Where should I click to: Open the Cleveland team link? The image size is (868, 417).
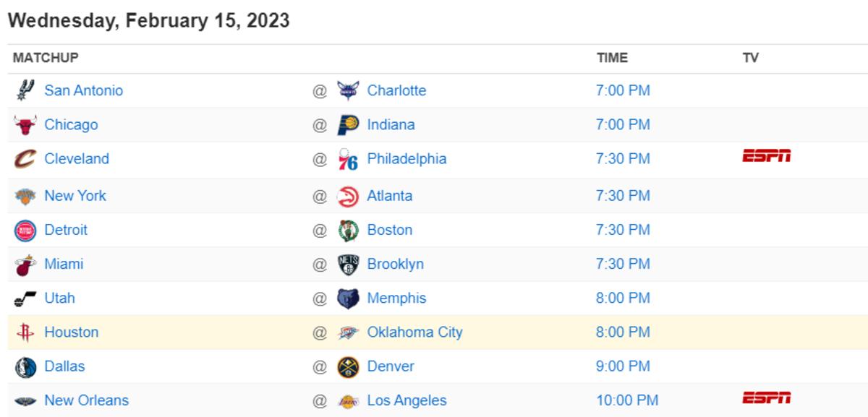77,158
